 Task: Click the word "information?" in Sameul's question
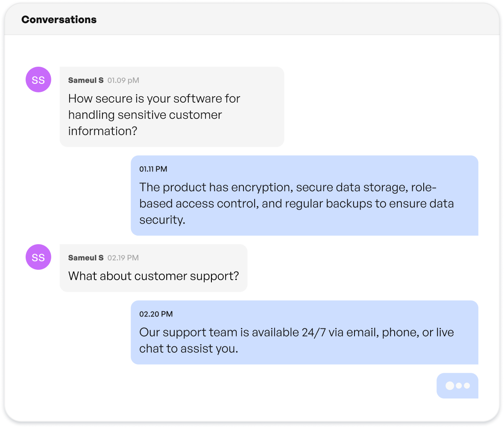click(x=103, y=131)
